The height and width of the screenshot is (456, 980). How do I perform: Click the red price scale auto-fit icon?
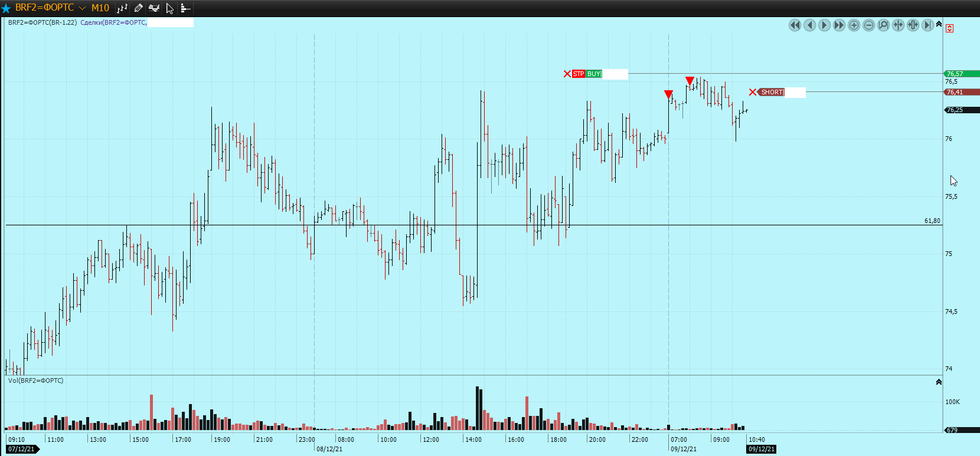click(x=949, y=28)
